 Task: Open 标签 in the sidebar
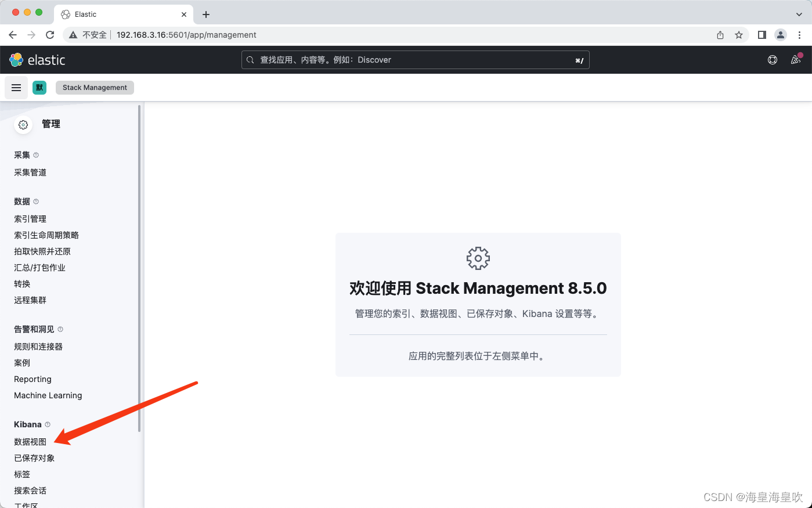[x=22, y=474]
